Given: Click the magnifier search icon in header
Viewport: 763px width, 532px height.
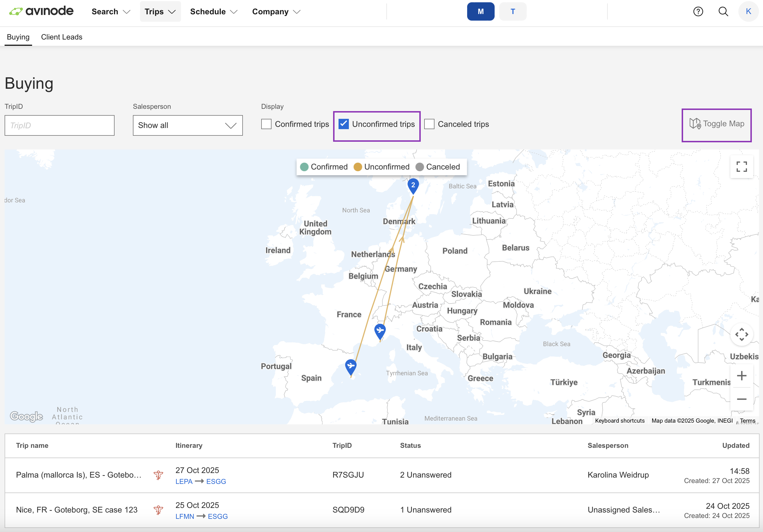Looking at the screenshot, I should [x=723, y=12].
